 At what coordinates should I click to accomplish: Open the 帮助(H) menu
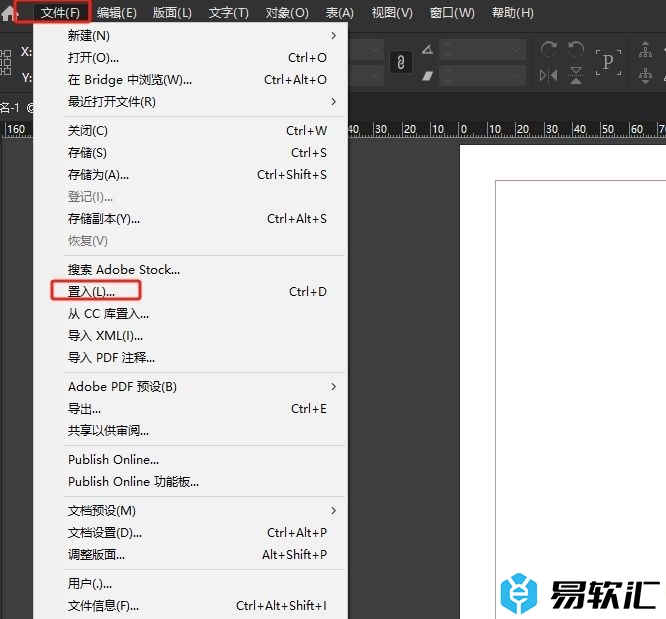click(513, 13)
